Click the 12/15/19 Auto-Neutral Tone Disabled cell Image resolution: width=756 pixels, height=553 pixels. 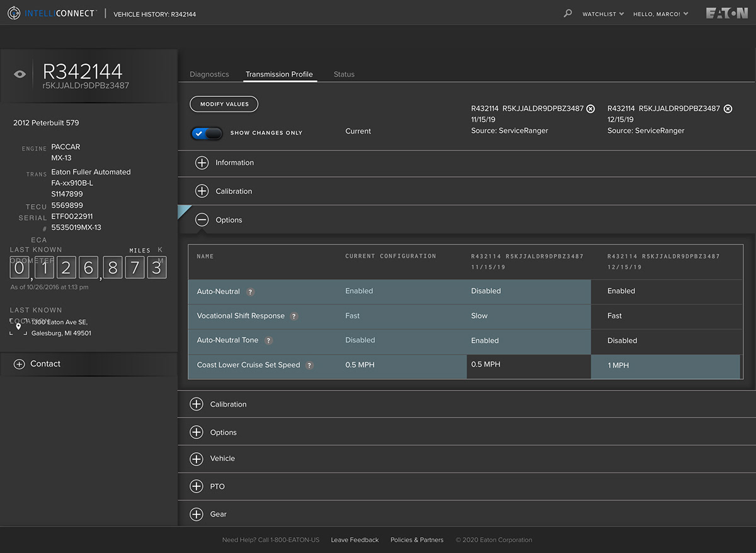(667, 341)
